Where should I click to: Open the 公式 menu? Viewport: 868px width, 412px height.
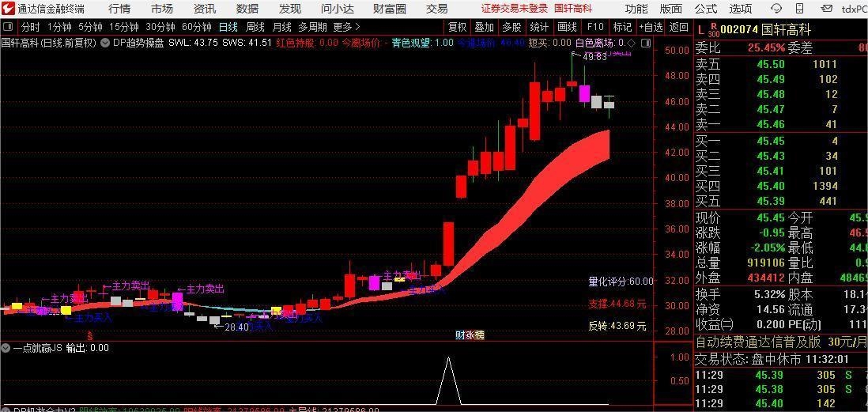coord(706,9)
